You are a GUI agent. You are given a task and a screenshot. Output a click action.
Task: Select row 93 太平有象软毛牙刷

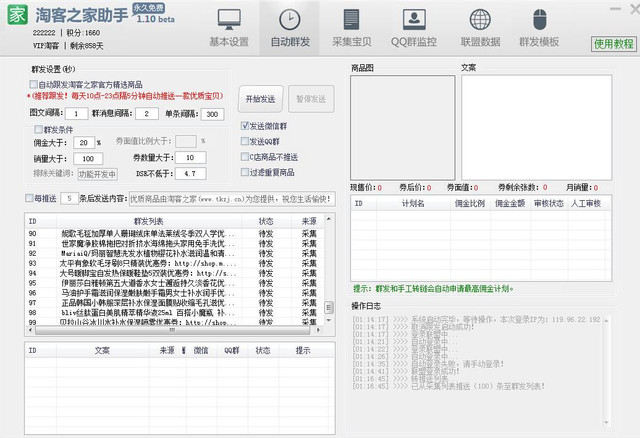[174, 263]
